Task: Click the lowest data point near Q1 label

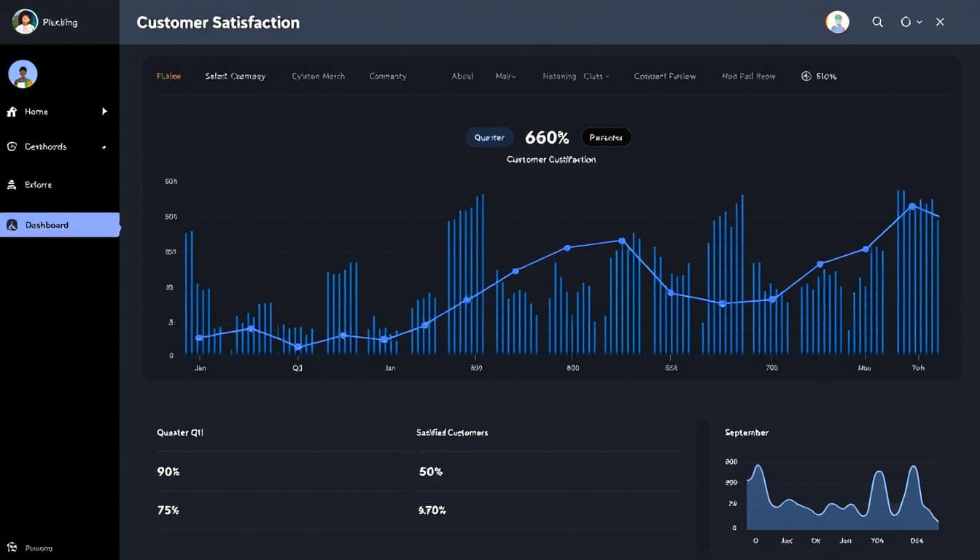Action: pyautogui.click(x=298, y=347)
